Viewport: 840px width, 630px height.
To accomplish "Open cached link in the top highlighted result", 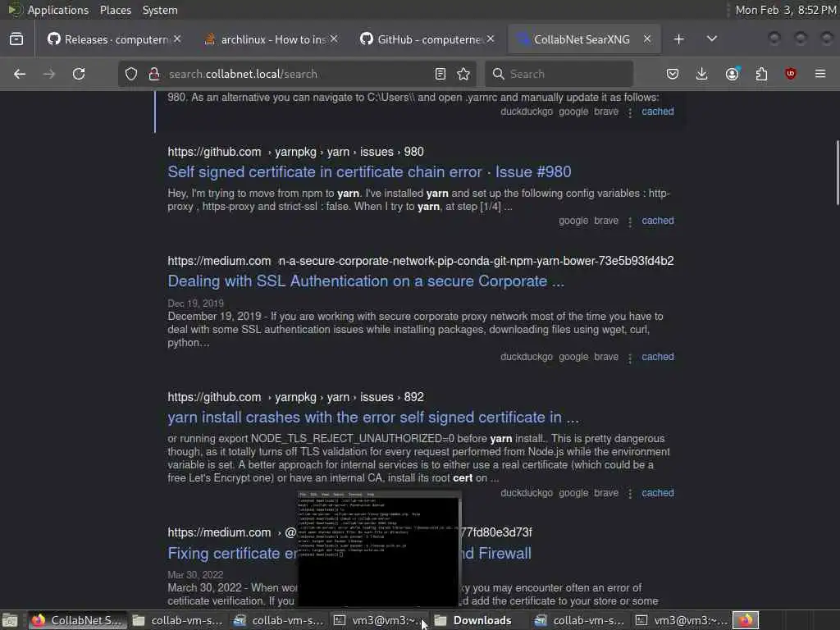I will 658,112.
